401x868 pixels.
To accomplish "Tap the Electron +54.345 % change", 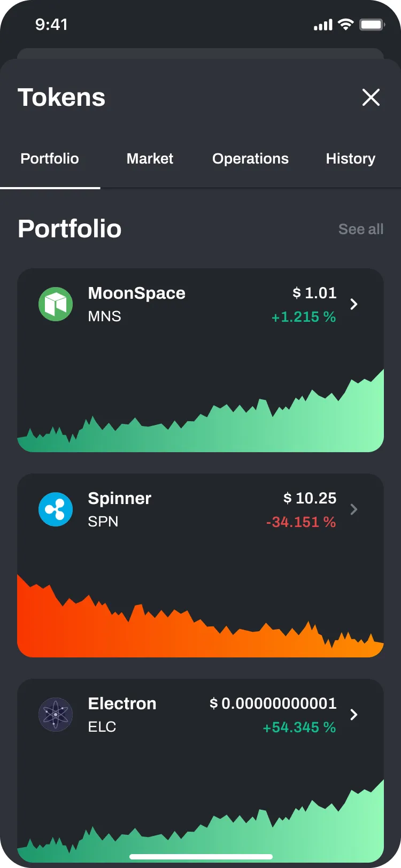I will point(299,727).
